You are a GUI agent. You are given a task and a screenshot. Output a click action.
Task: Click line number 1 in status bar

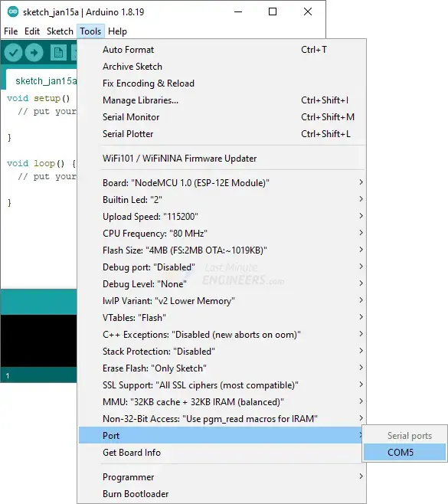[x=8, y=375]
